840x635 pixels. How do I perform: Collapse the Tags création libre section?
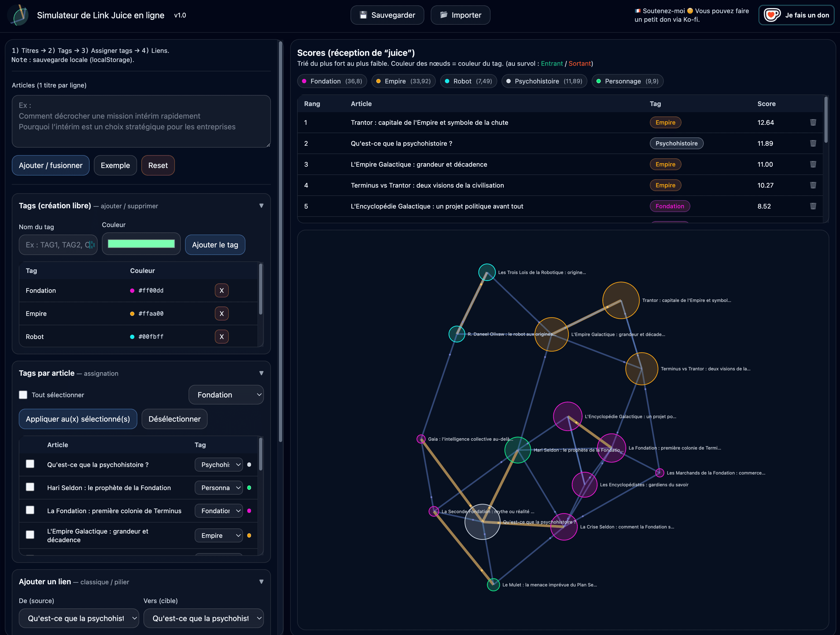pos(261,206)
